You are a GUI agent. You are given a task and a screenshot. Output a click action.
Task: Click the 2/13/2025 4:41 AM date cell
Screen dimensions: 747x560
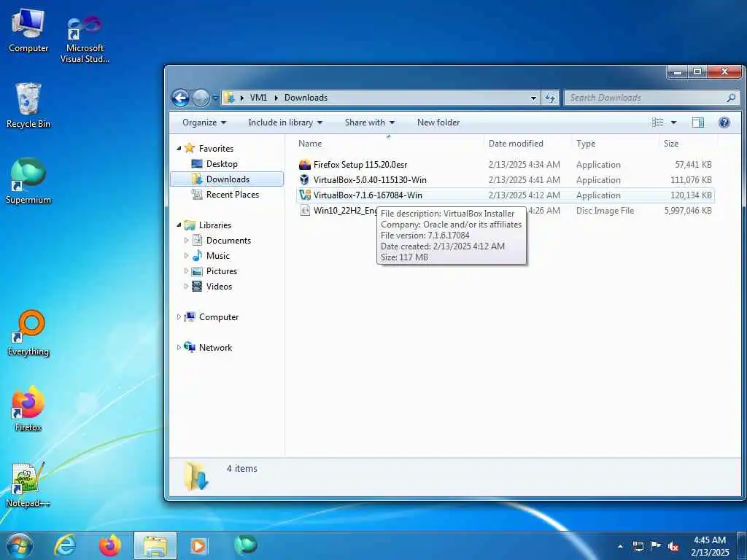524,180
